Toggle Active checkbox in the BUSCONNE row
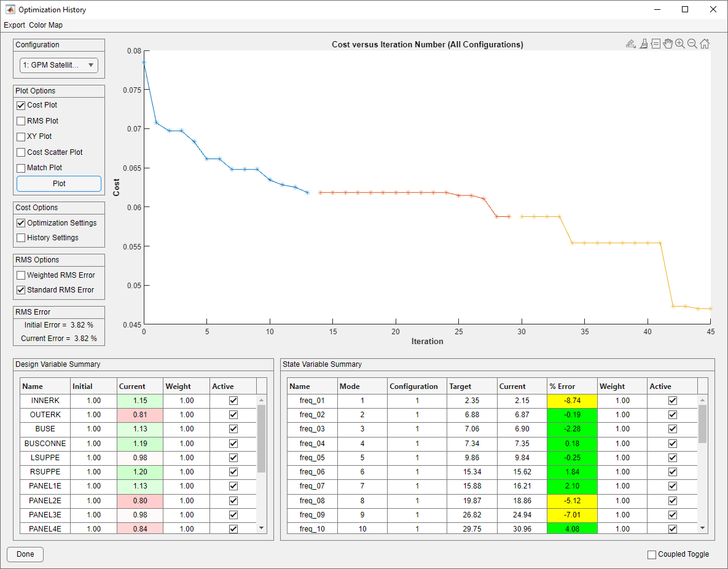 coord(233,444)
